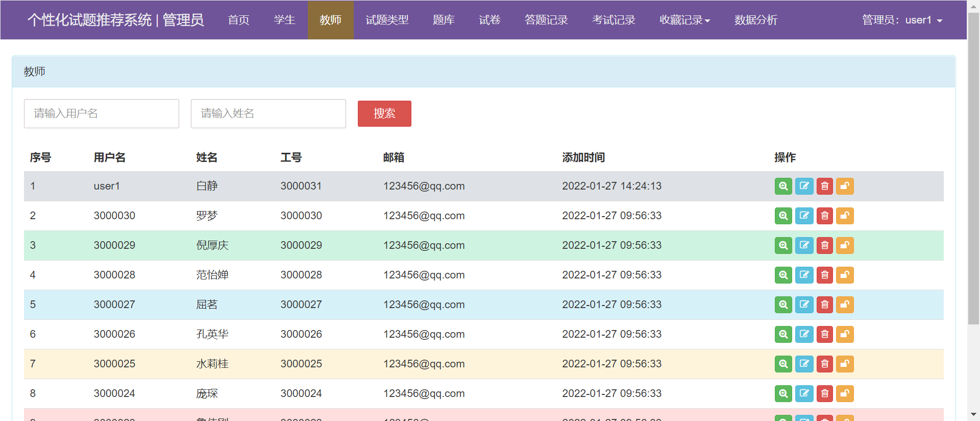
Task: Click the user1 username cell in the table
Action: tap(107, 186)
